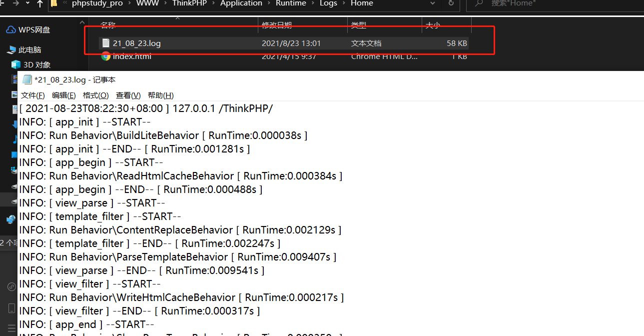Navigate to ThinkPHP in the breadcrumb
This screenshot has height=336, width=644.
coord(189,3)
